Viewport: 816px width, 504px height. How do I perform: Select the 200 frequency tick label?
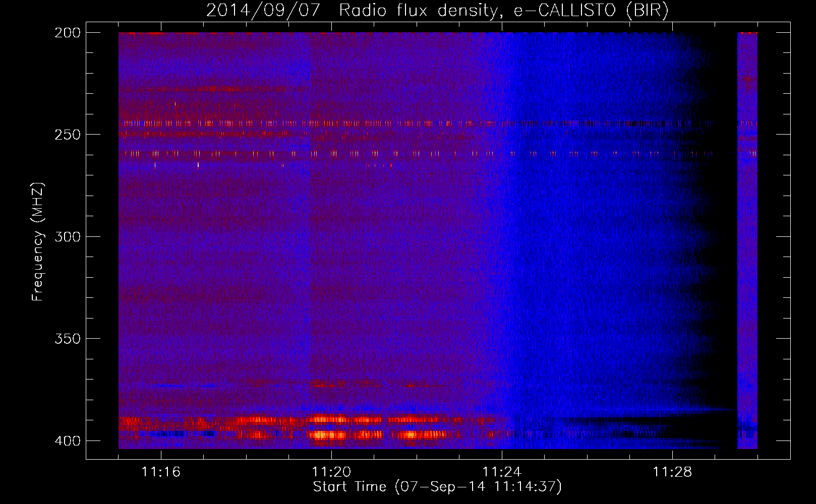(x=68, y=33)
